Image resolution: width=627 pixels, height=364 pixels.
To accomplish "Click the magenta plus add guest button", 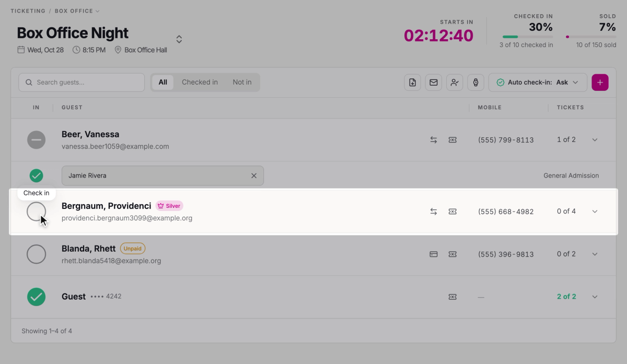I will coord(600,83).
